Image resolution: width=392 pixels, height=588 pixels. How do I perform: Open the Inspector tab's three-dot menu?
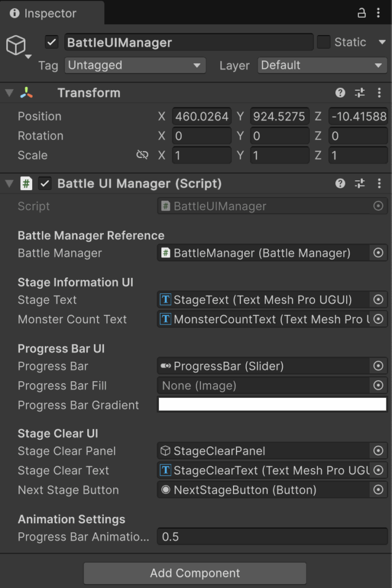click(378, 13)
